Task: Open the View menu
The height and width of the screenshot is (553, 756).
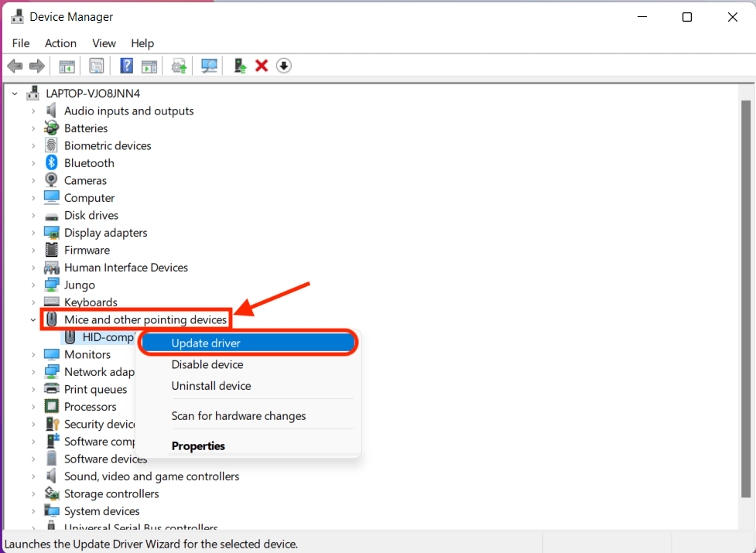Action: [x=104, y=43]
